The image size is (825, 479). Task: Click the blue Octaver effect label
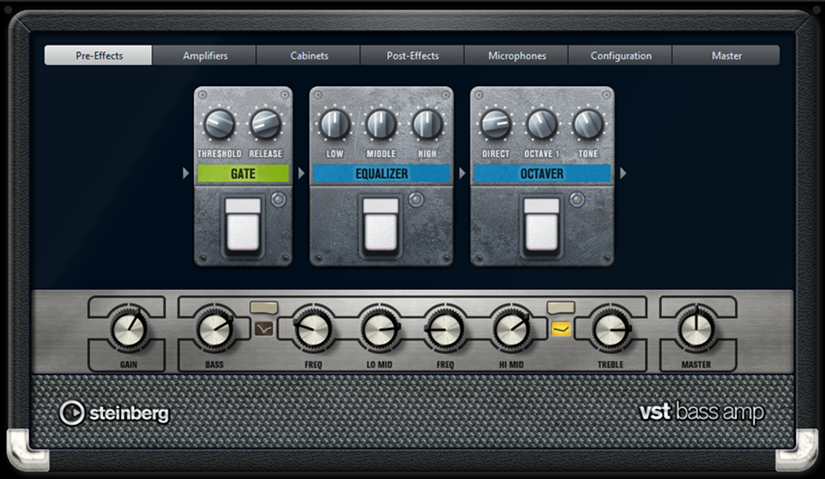point(542,174)
